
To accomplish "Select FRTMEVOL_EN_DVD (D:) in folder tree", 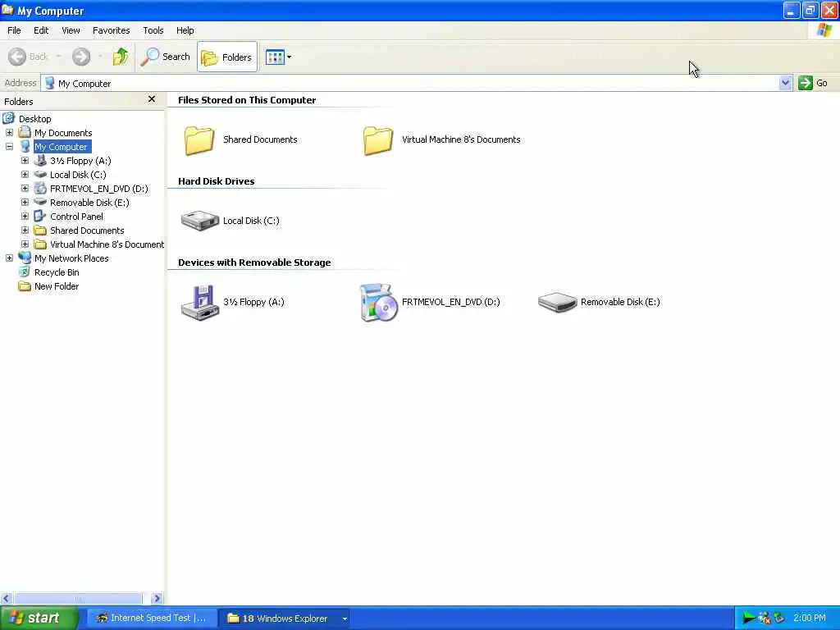I will (98, 189).
